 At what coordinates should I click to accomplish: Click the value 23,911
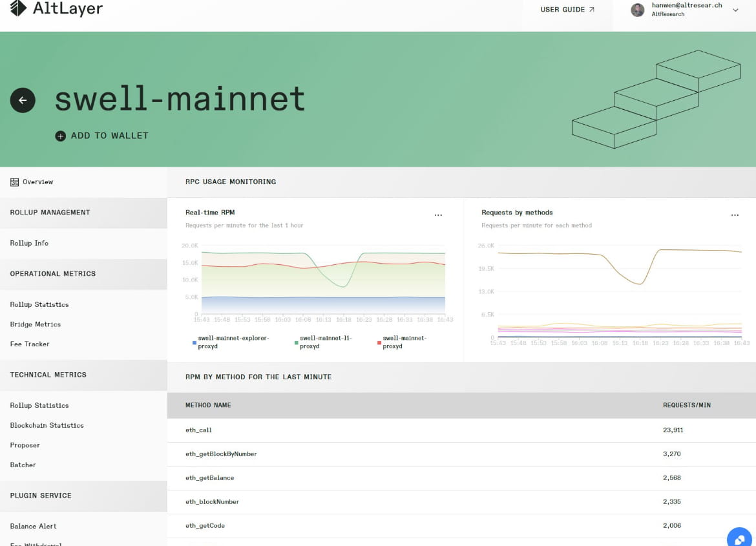point(673,430)
